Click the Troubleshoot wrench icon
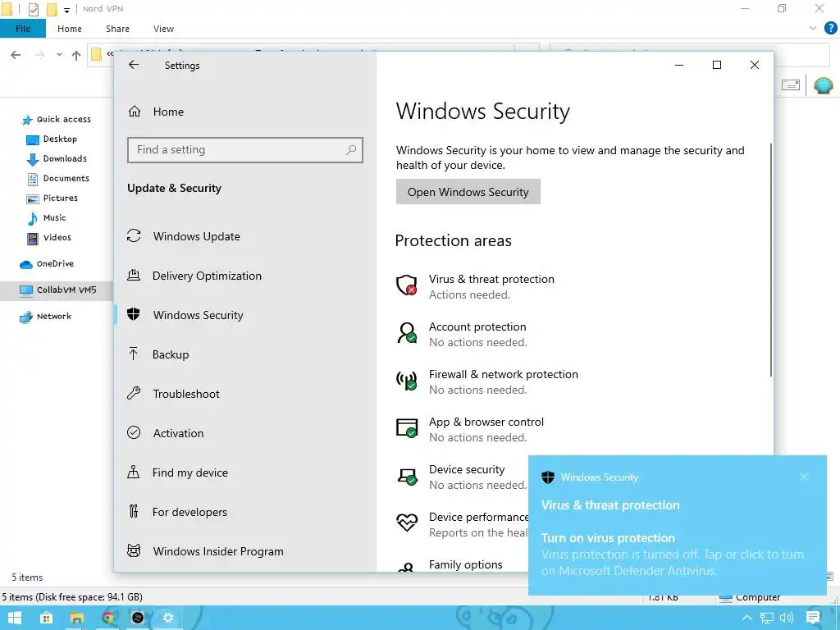Viewport: 840px width, 630px height. point(134,393)
